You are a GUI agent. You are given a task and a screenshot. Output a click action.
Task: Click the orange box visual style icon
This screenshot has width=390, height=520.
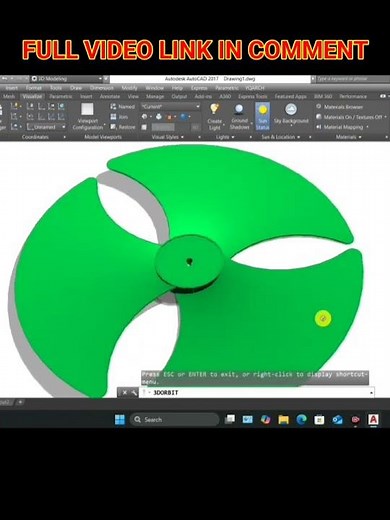coord(170,117)
